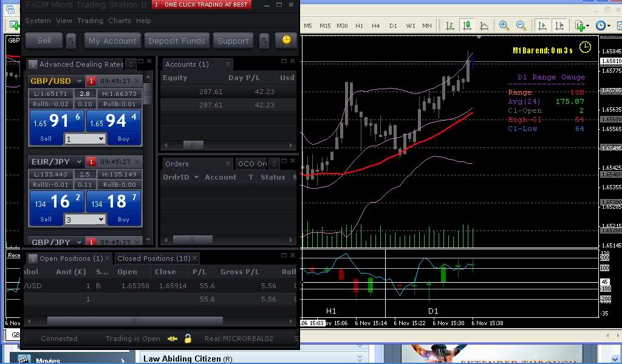The image size is (622, 364).
Task: Click the 1 icon on Advanced Dealing Rates tab
Action: pos(33,64)
